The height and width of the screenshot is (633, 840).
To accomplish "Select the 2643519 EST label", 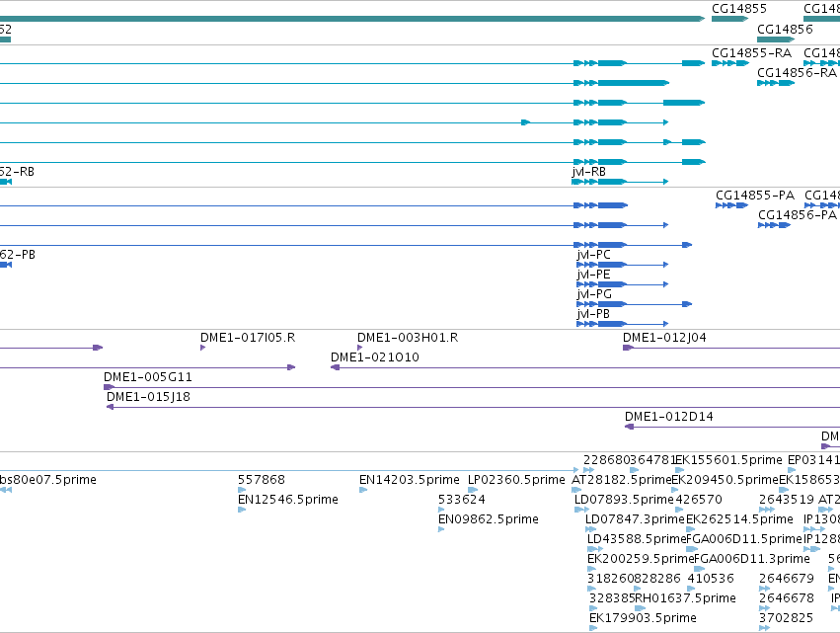I will click(x=786, y=500).
